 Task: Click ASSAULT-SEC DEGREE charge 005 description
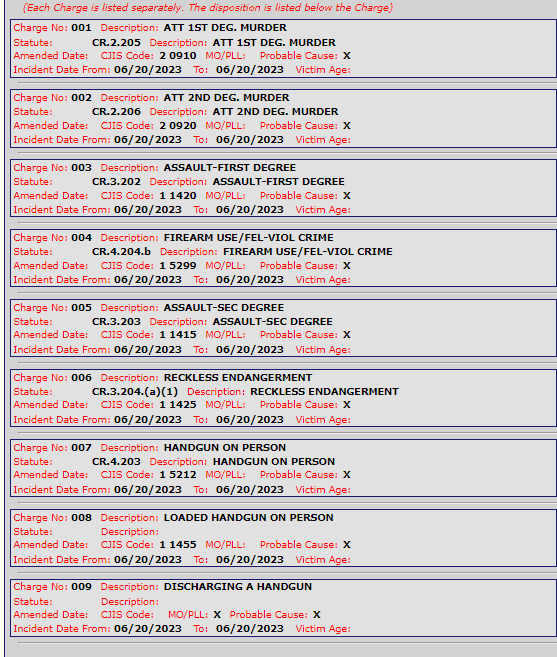pyautogui.click(x=224, y=308)
